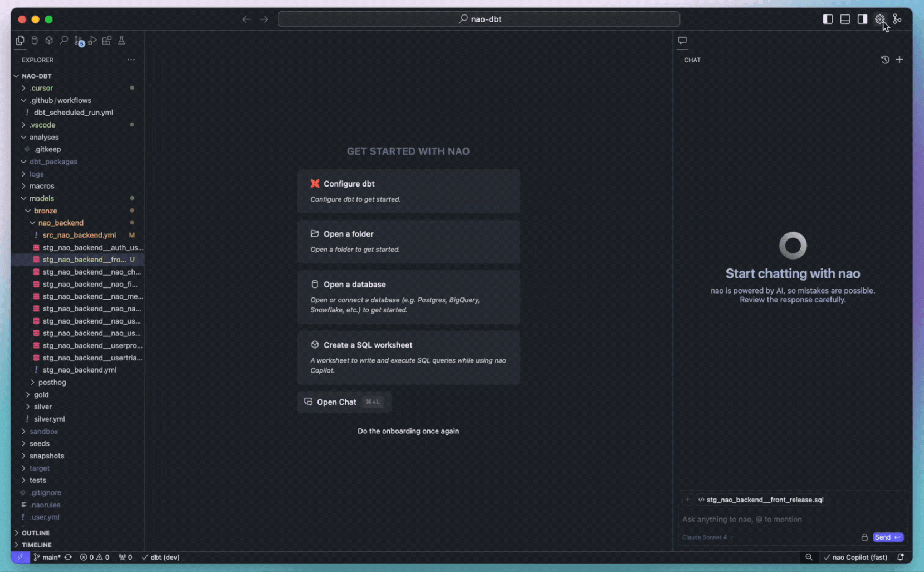Image resolution: width=924 pixels, height=572 pixels.
Task: Open the Extensions view icon
Action: point(106,41)
